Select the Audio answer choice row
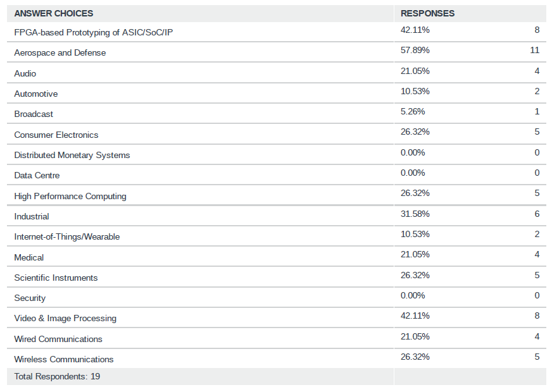Viewport: 552px width, 392px height. 25,73
